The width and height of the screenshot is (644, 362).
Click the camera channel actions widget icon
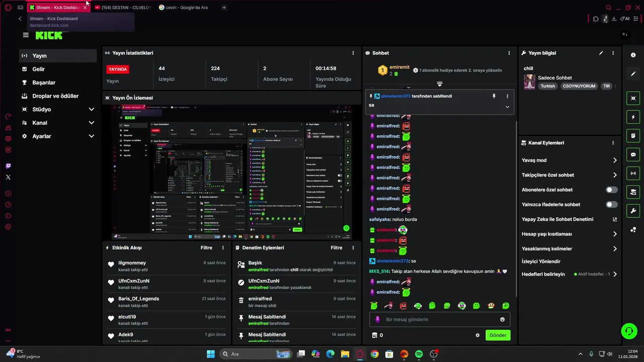[633, 192]
